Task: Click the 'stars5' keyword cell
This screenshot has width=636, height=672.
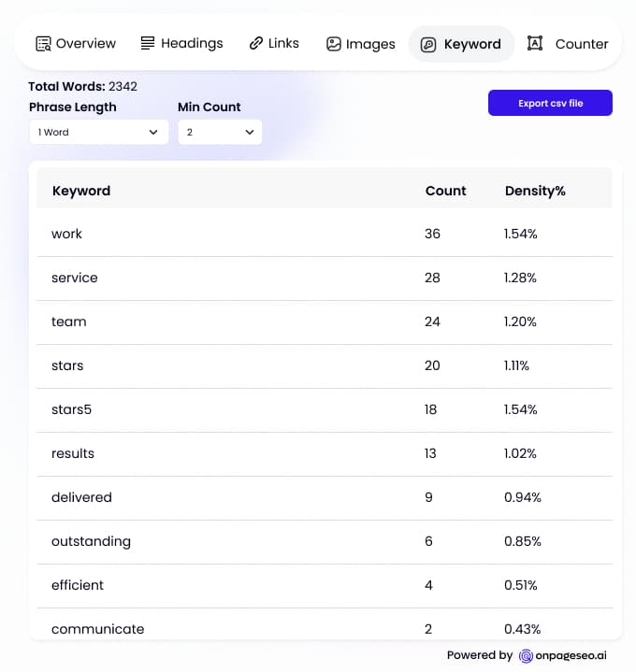Action: point(72,409)
